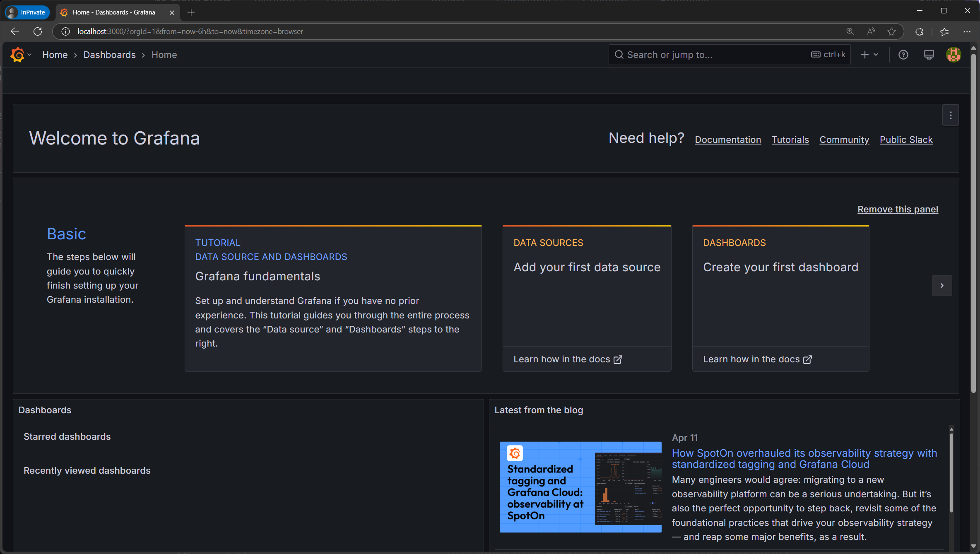Expand Recently viewed dashboards section
This screenshot has width=980, height=554.
point(87,470)
